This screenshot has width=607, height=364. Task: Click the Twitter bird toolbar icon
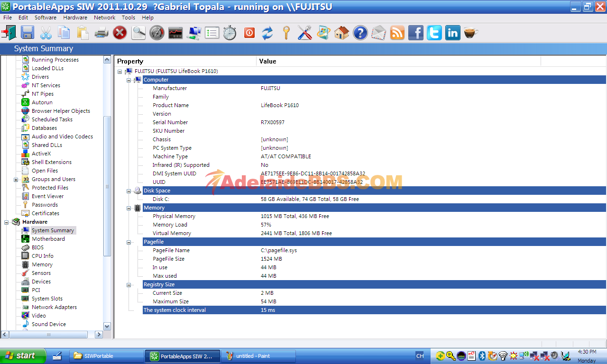(434, 33)
